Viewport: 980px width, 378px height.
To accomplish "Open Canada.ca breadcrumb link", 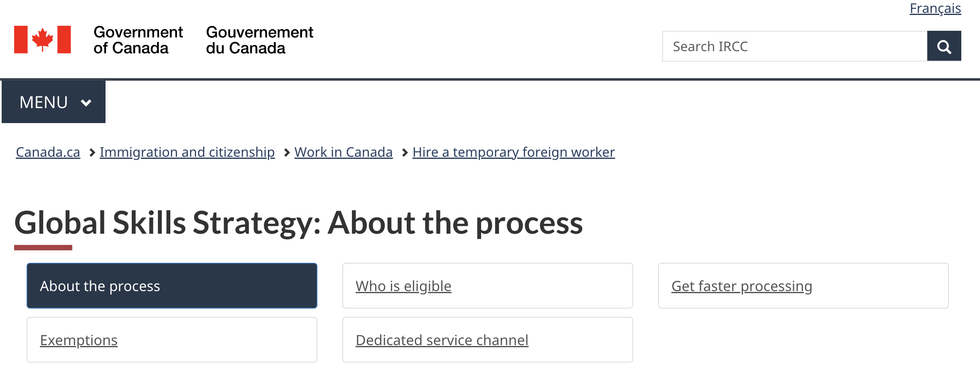I will pyautogui.click(x=48, y=152).
